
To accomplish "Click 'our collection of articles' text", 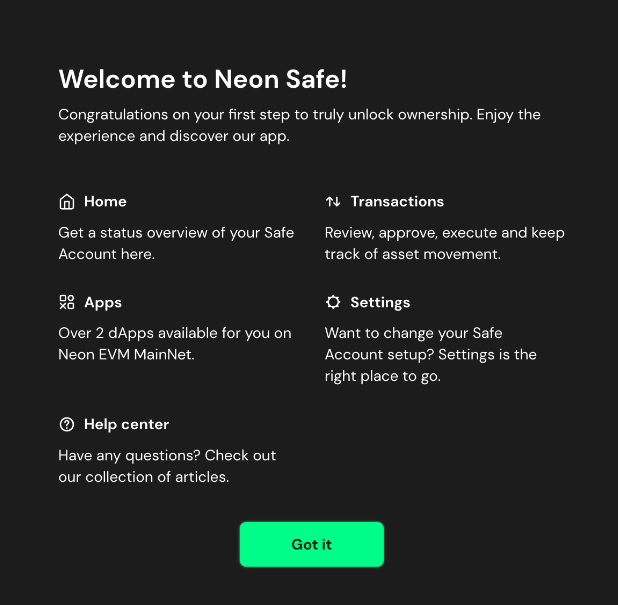I will coord(143,477).
